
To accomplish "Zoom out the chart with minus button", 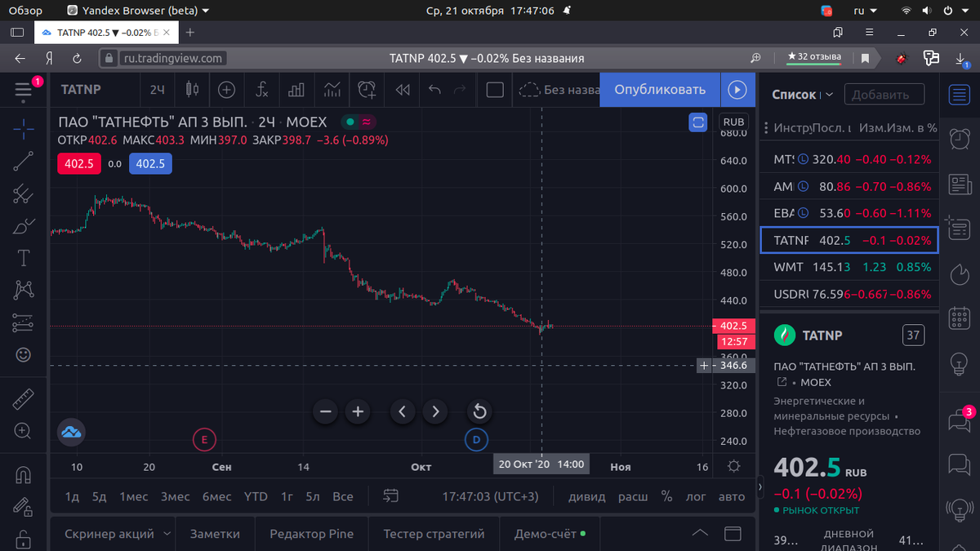I will [x=325, y=411].
